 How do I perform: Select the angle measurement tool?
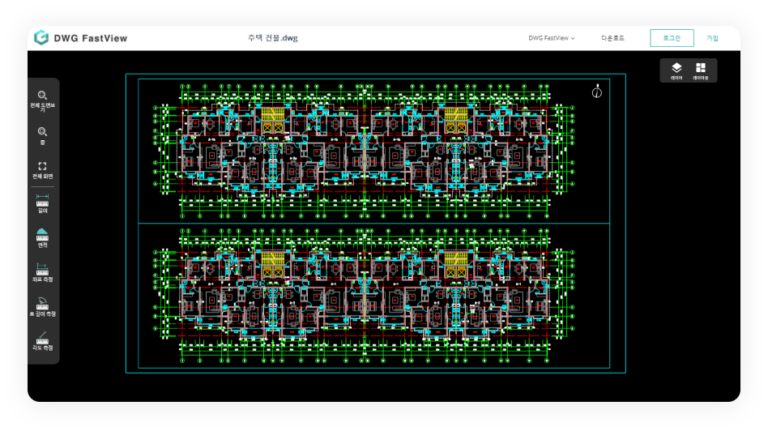coord(43,341)
